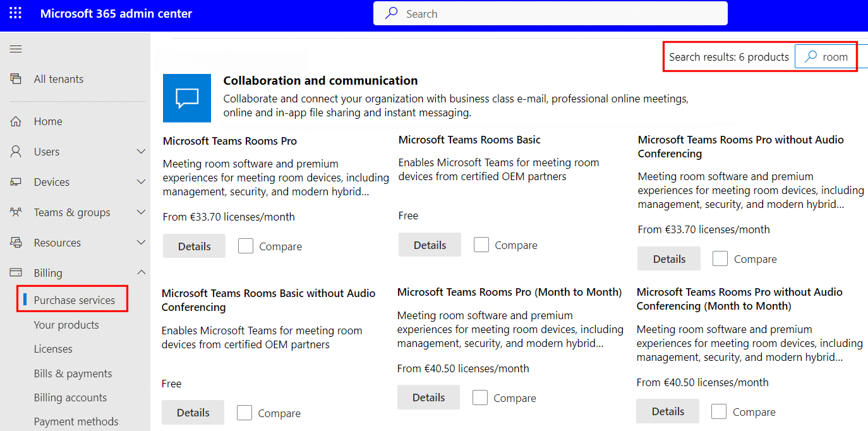The height and width of the screenshot is (431, 868).
Task: Click the Teams & groups icon
Action: click(16, 212)
